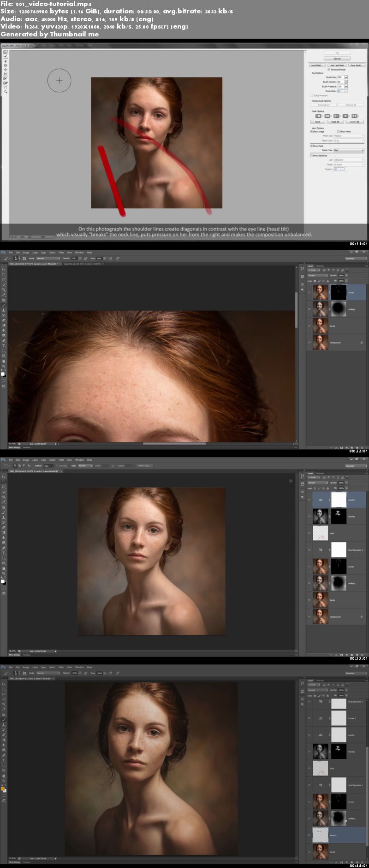Select the Forward Warp tool in Liquify
The height and width of the screenshot is (868, 369).
point(6,53)
